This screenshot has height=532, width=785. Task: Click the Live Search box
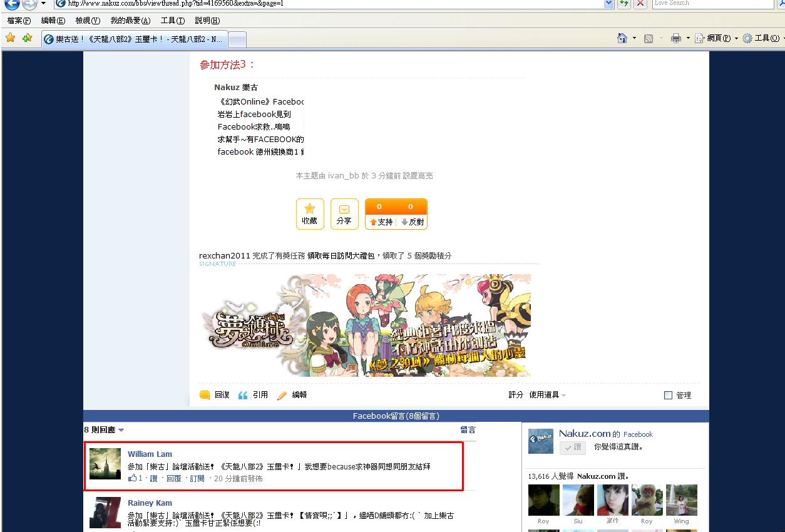[x=712, y=3]
